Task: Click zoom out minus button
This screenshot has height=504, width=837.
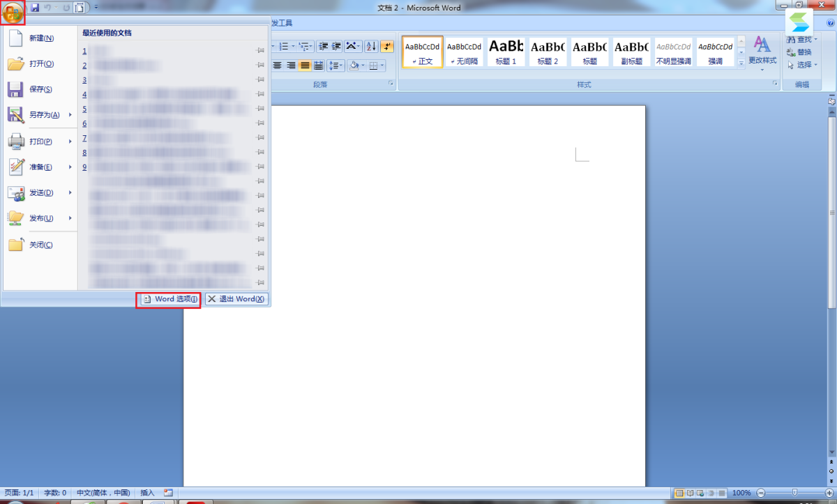Action: coord(761,493)
